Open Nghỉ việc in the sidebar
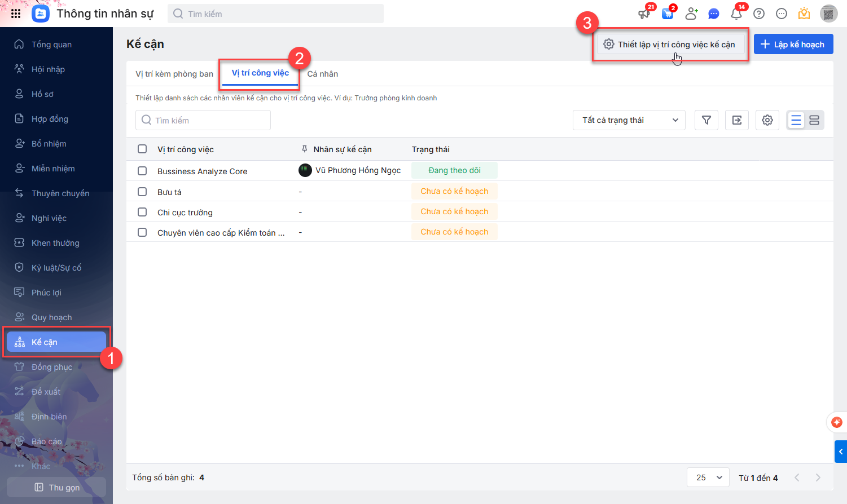 [56, 218]
